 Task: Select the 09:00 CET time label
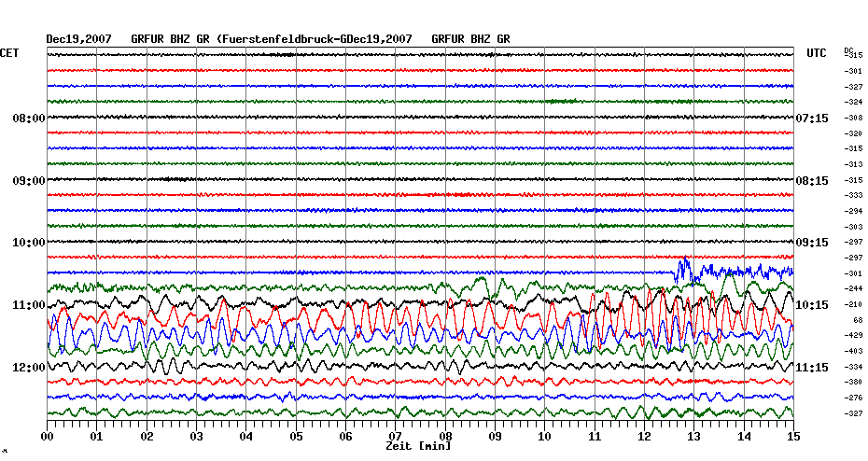[29, 181]
